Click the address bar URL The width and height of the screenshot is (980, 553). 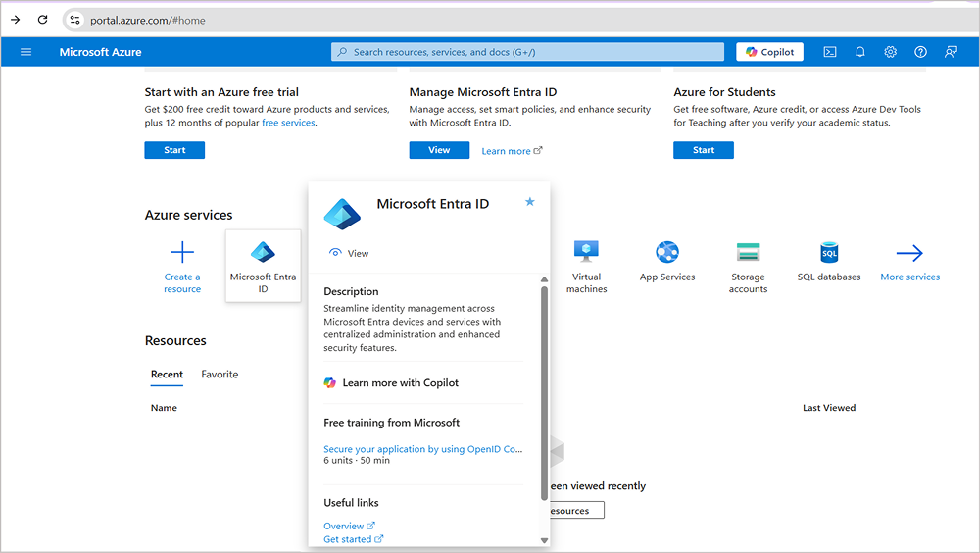148,20
